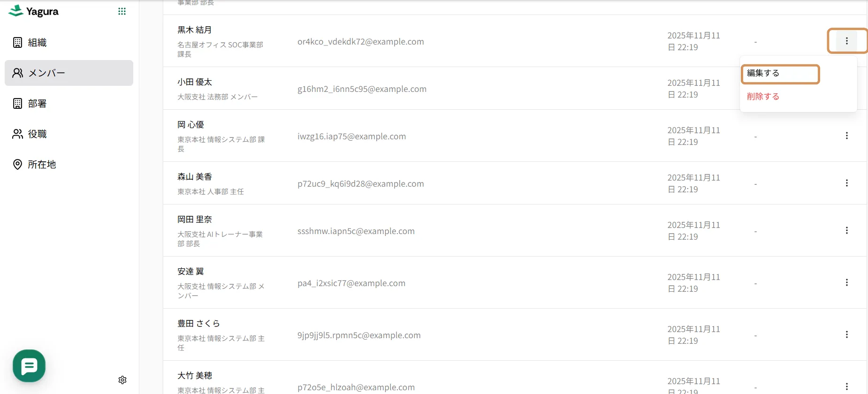Click the Yagura logo

34,11
